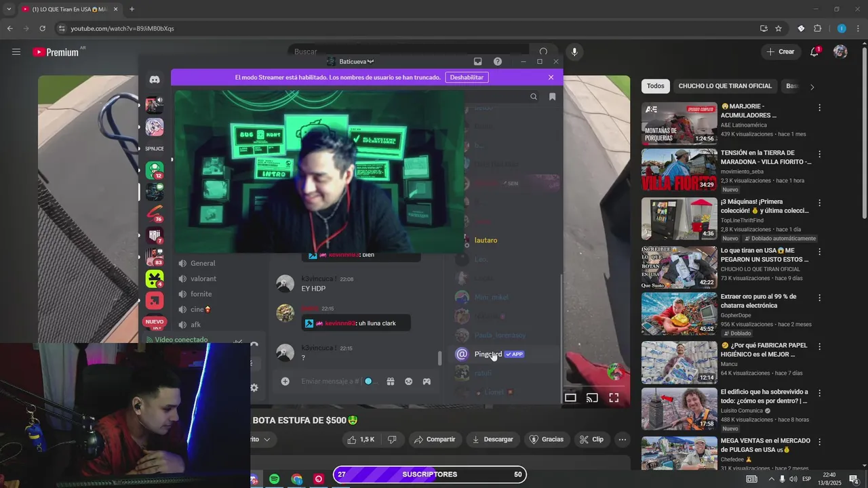Open a new Chrome tab
Screen dimensions: 868x488
click(x=132, y=9)
